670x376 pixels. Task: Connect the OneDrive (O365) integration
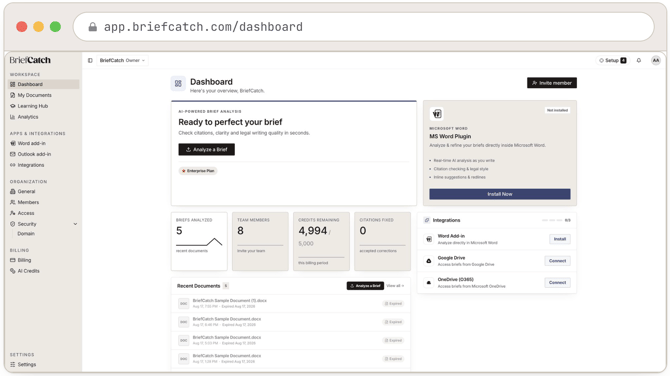click(557, 282)
